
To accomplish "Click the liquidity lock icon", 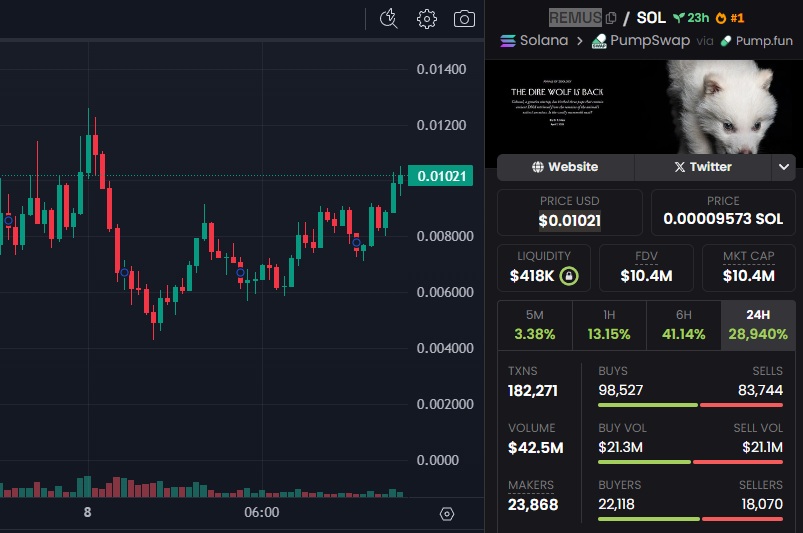I will 569,276.
